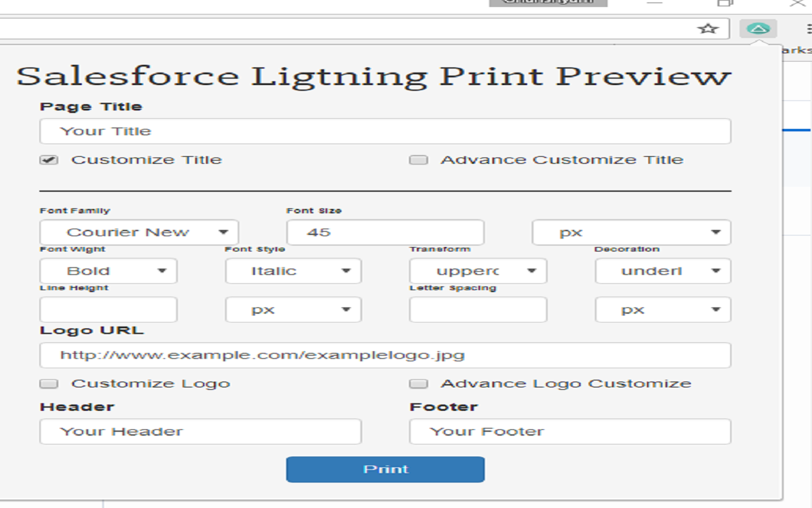Open the Font Family dropdown
The height and width of the screenshot is (508, 812).
[139, 232]
